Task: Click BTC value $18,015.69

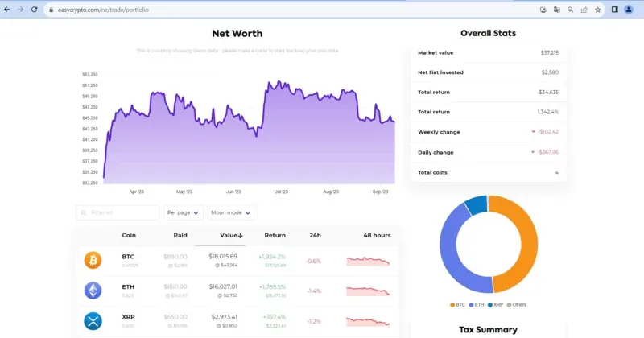Action: click(x=223, y=256)
